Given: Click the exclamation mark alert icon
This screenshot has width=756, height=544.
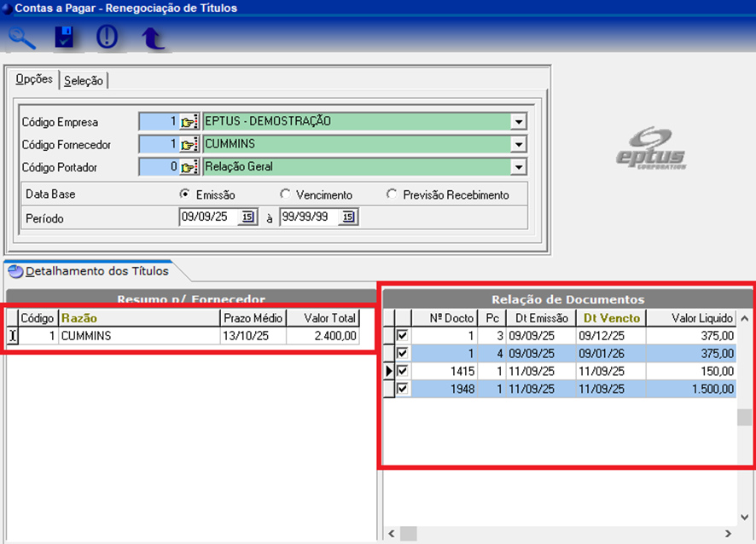Looking at the screenshot, I should coord(107,38).
